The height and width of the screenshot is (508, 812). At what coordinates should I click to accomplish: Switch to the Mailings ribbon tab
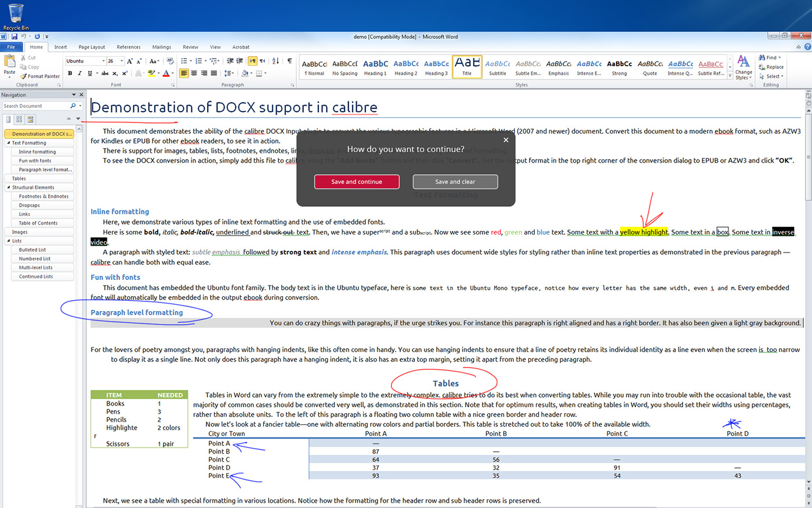coord(161,47)
